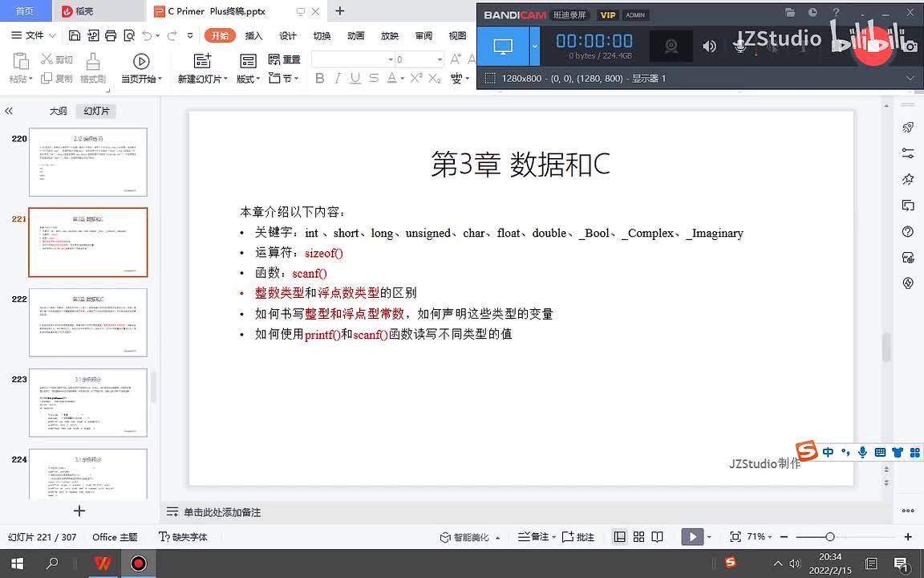The image size is (924, 578).
Task: Click the Smart Beautify (智能美化) button
Action: 470,537
